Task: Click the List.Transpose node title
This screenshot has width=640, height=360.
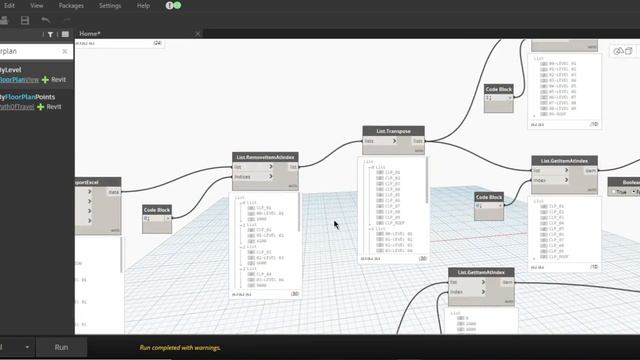Action: point(393,131)
